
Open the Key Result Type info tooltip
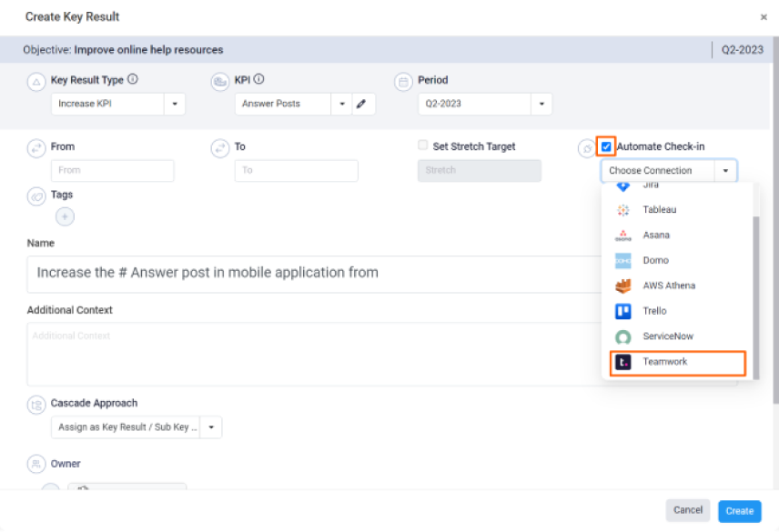pyautogui.click(x=133, y=79)
